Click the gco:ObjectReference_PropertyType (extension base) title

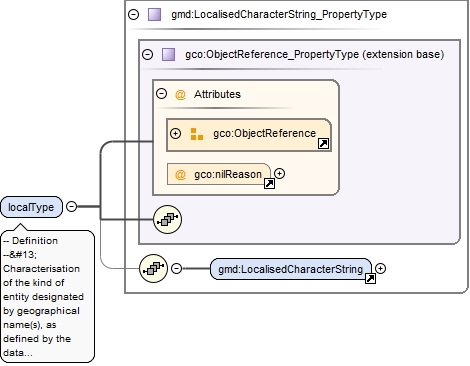pyautogui.click(x=315, y=54)
